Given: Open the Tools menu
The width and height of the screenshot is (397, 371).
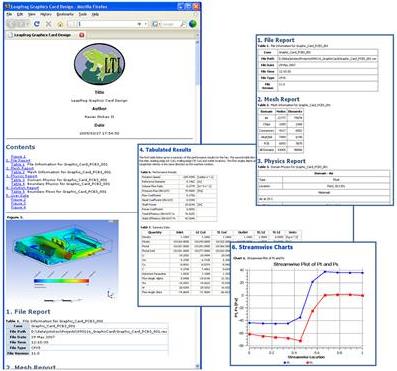Looking at the screenshot, I should [x=83, y=14].
